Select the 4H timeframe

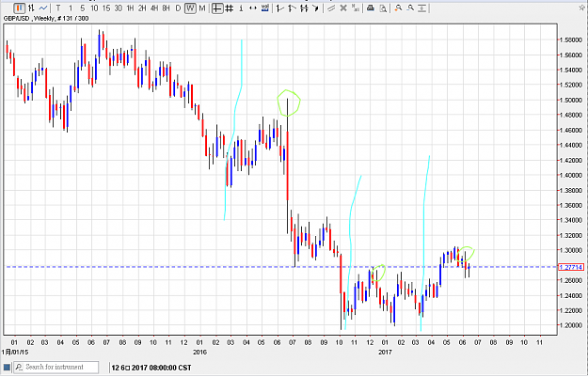[x=154, y=8]
